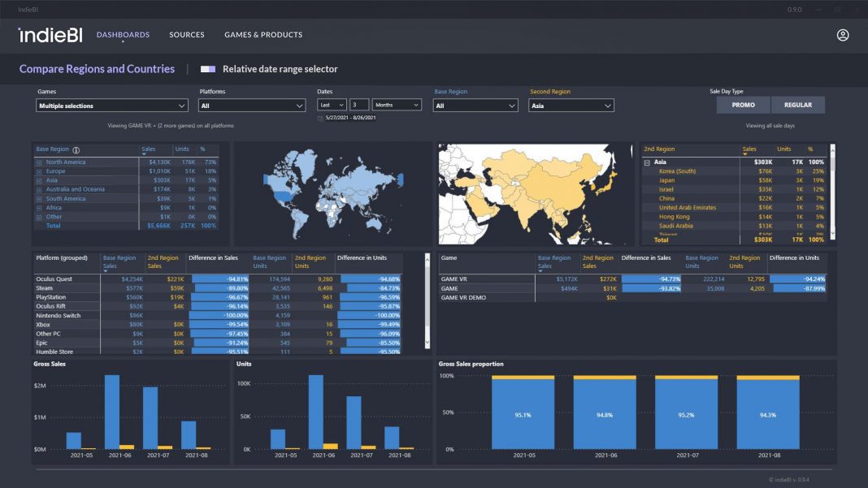Click the number of periods input field

[359, 105]
